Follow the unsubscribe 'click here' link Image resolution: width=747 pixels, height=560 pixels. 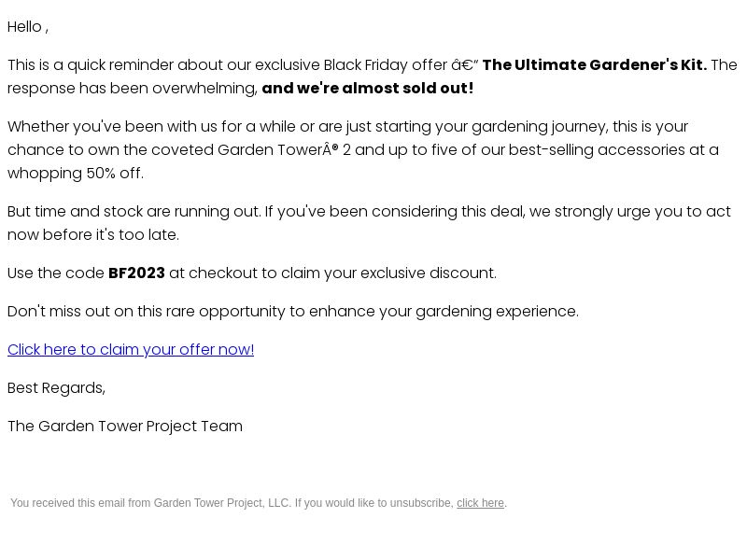click(480, 503)
